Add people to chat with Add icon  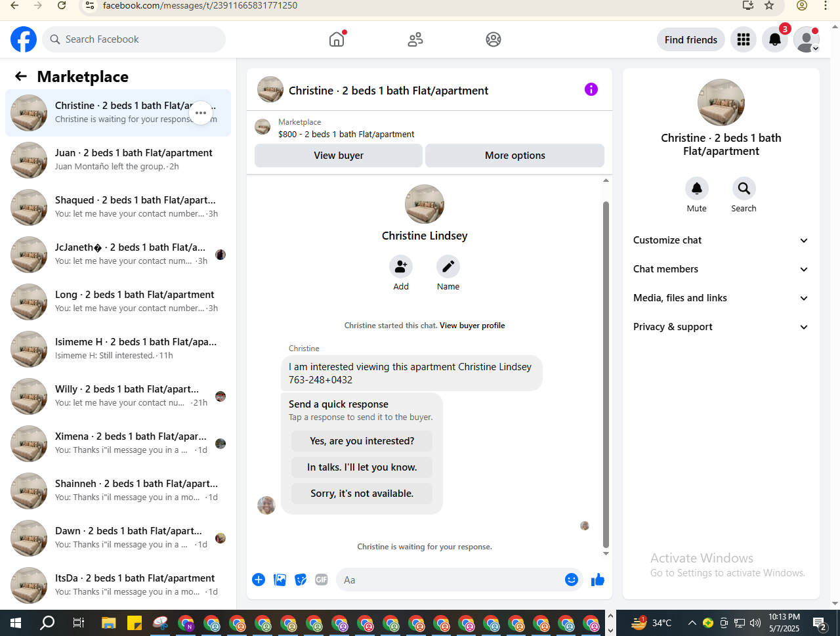(x=401, y=266)
